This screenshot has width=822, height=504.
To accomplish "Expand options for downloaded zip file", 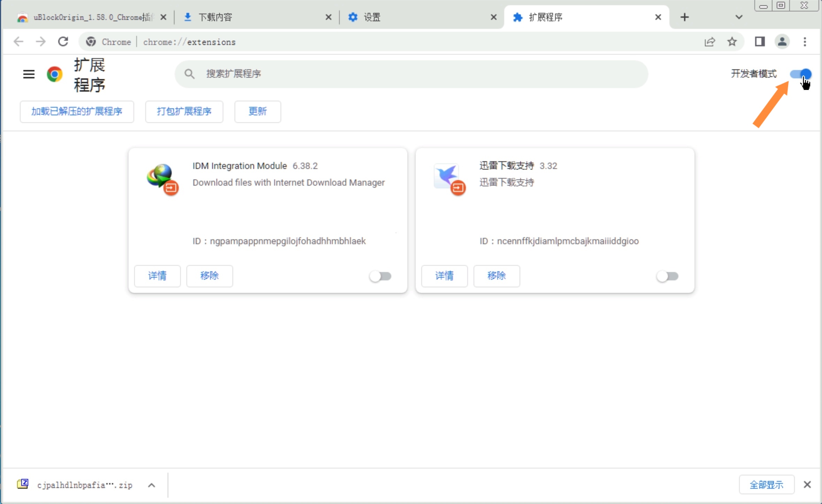I will [152, 485].
